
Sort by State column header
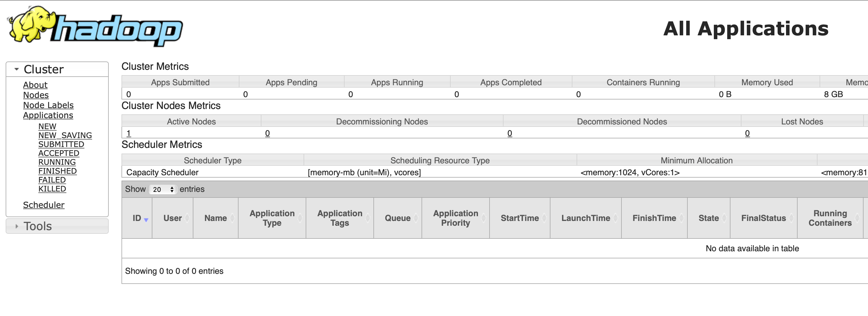pyautogui.click(x=708, y=218)
